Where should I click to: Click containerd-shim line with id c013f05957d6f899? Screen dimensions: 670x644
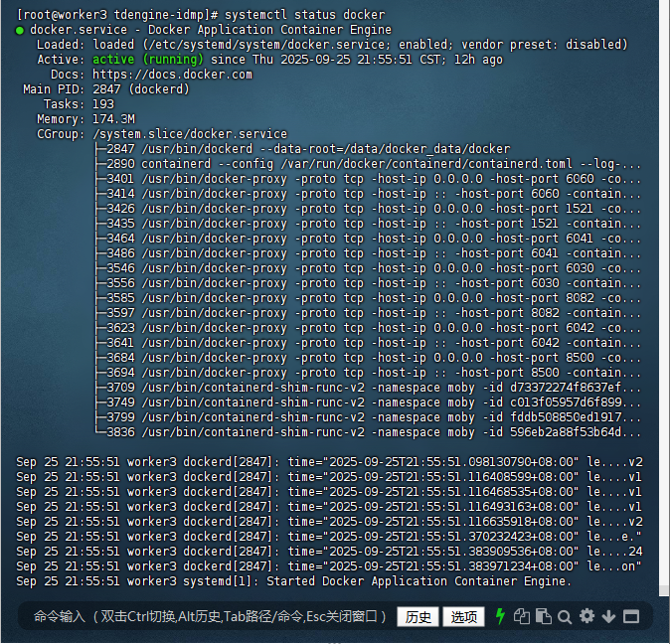tap(374, 402)
